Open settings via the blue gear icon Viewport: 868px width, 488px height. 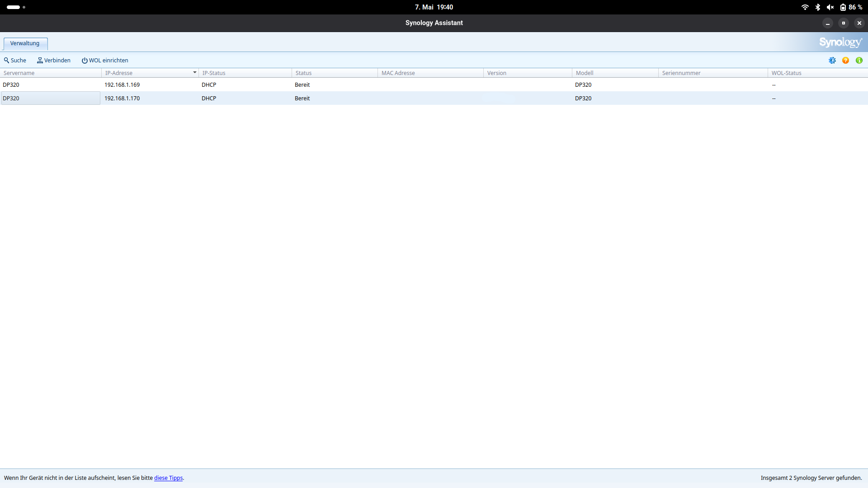(x=832, y=61)
